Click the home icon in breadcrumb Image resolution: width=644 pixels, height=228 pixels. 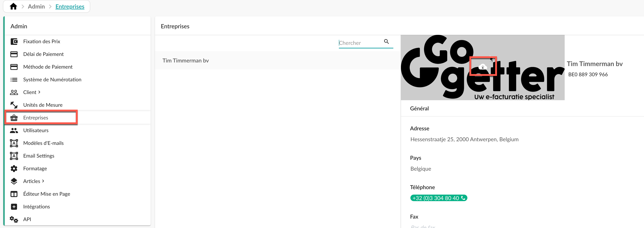[13, 6]
